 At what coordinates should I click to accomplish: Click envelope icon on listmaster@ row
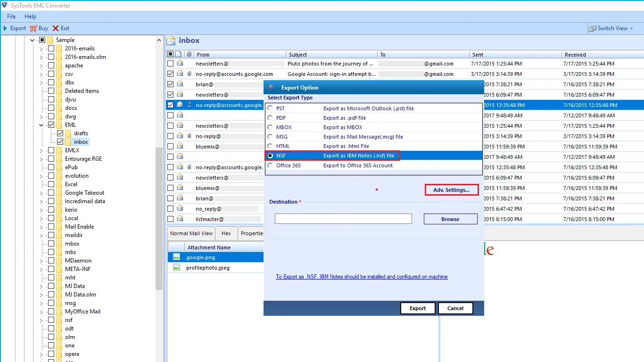180,219
